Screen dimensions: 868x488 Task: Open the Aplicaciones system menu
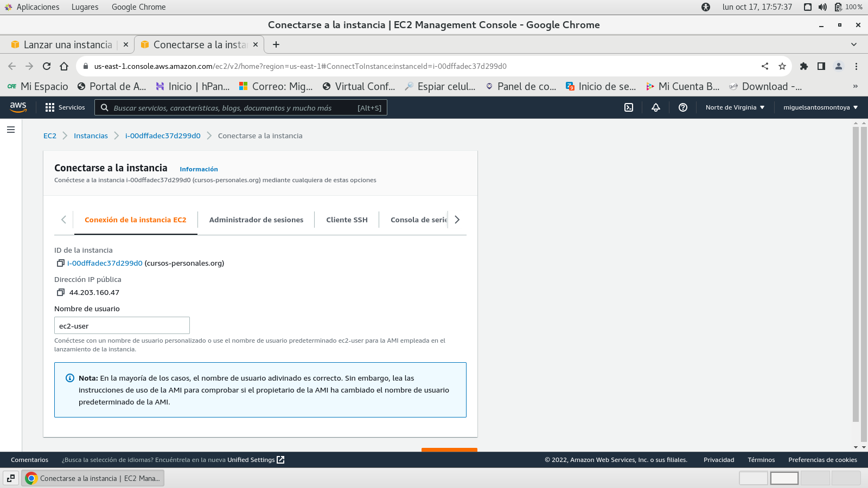[37, 7]
